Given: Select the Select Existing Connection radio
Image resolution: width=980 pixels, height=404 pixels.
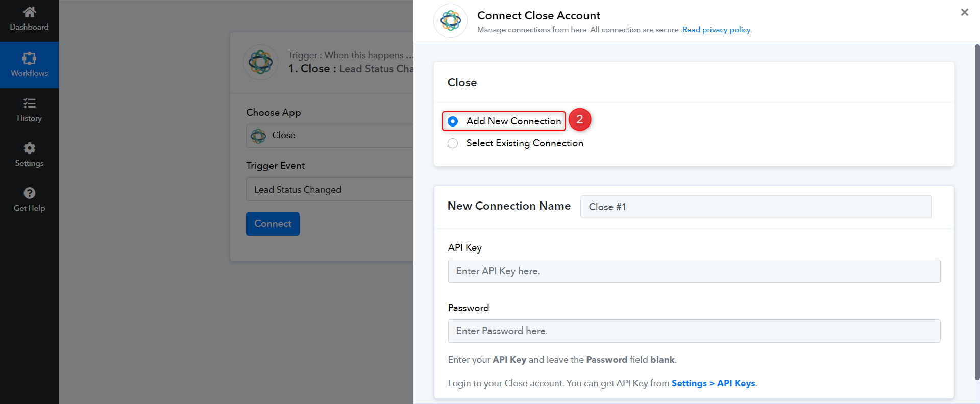Looking at the screenshot, I should tap(453, 143).
